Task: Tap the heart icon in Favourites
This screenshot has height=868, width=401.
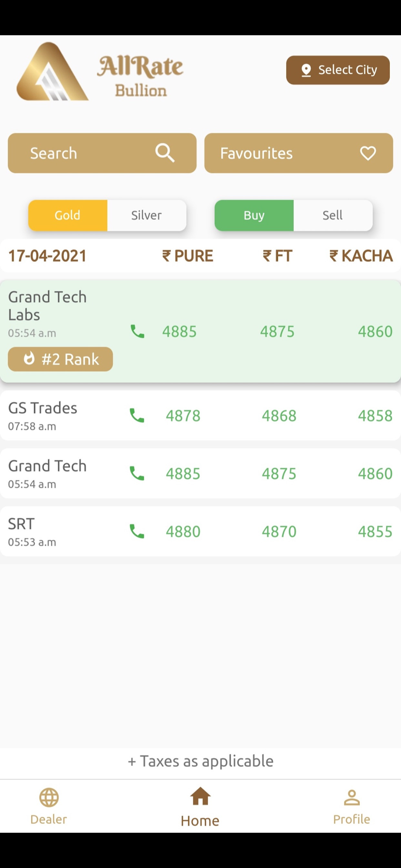Action: click(368, 153)
